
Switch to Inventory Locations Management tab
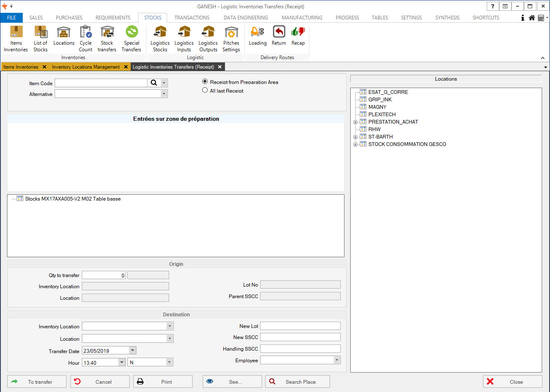86,67
